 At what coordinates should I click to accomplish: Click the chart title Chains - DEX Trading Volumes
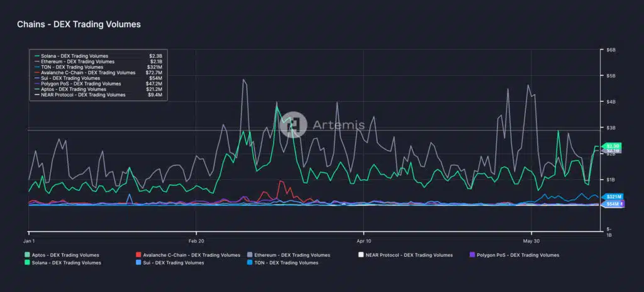(79, 24)
